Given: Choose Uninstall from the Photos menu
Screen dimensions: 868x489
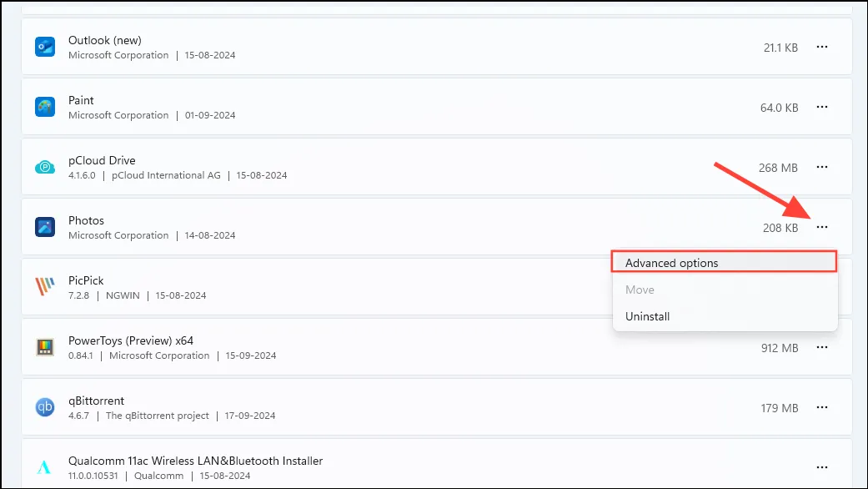Looking at the screenshot, I should (x=724, y=316).
